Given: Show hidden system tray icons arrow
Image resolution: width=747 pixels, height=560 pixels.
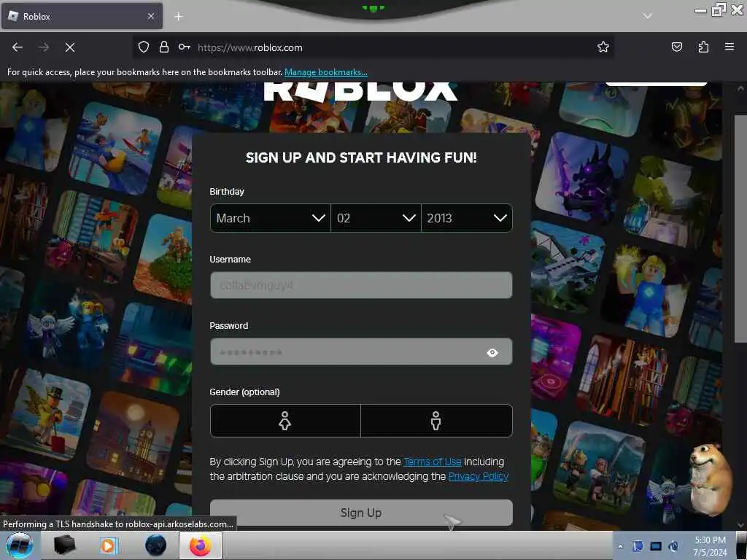Looking at the screenshot, I should pos(620,547).
